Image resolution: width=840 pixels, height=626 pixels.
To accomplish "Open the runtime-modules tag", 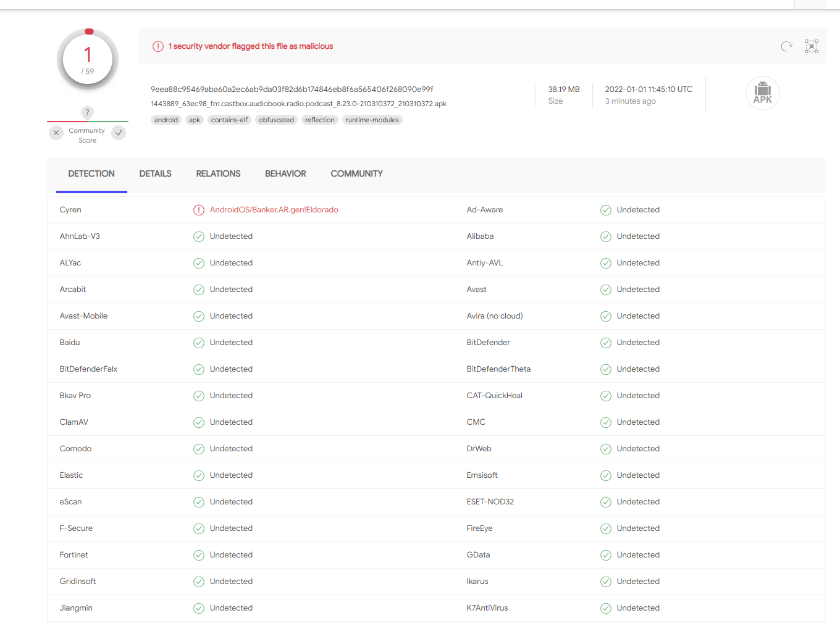I will (x=372, y=120).
